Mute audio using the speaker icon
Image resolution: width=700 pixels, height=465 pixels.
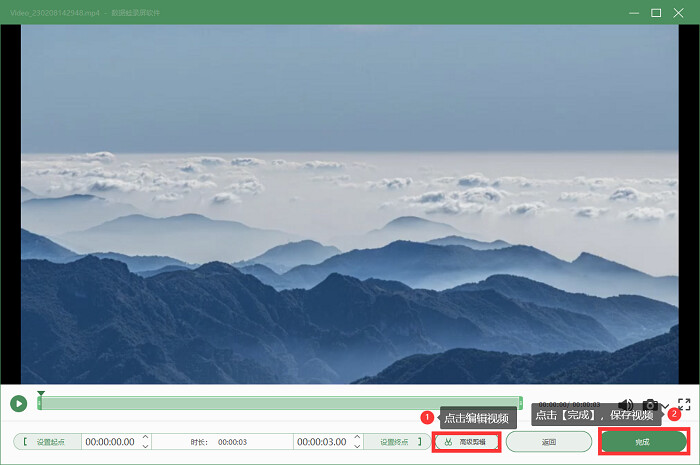(x=626, y=405)
